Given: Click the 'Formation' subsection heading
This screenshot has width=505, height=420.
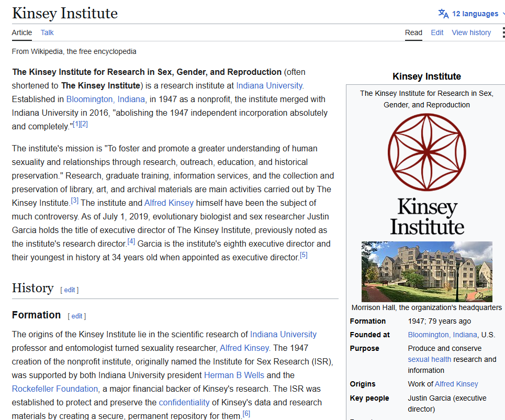Looking at the screenshot, I should [x=37, y=315].
